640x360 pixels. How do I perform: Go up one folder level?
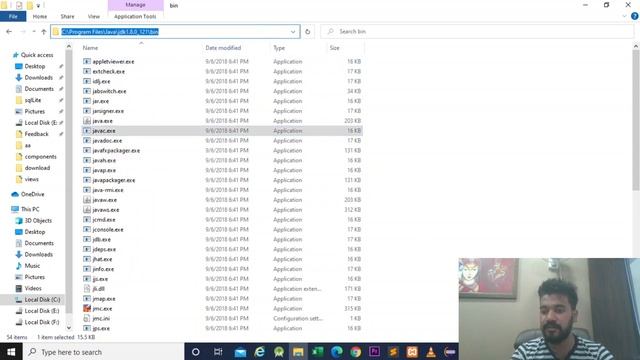point(44,31)
